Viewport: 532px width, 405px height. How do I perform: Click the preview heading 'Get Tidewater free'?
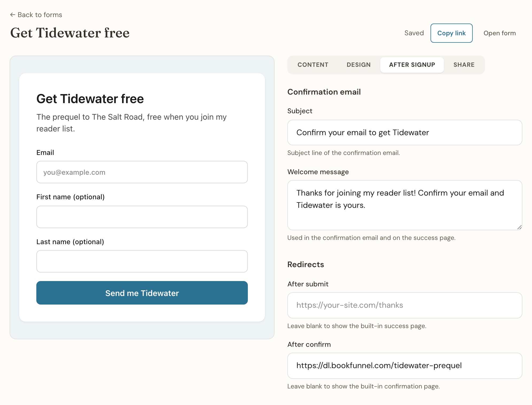coord(90,99)
